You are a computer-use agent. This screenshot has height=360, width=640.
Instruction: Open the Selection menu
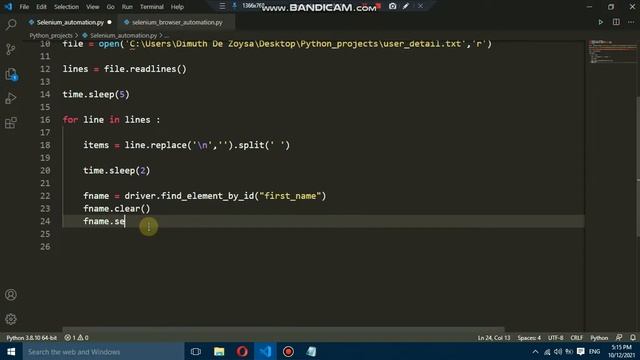(x=66, y=7)
